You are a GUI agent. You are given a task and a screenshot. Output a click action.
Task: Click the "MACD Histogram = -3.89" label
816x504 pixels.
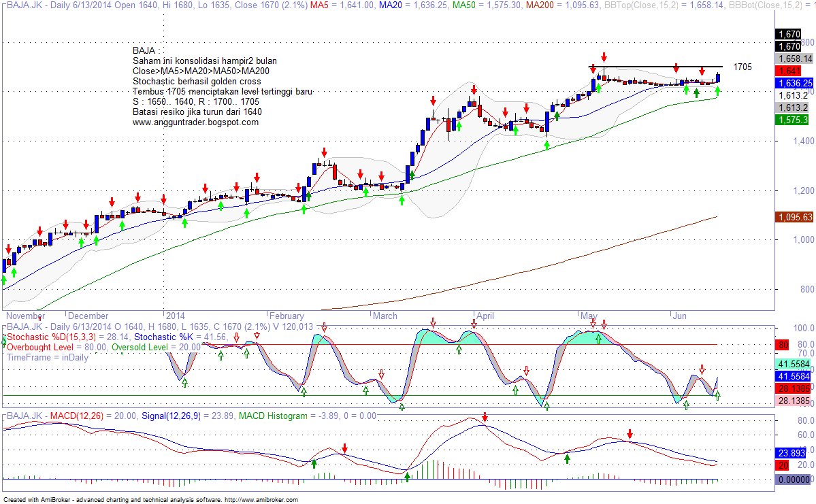click(x=289, y=416)
